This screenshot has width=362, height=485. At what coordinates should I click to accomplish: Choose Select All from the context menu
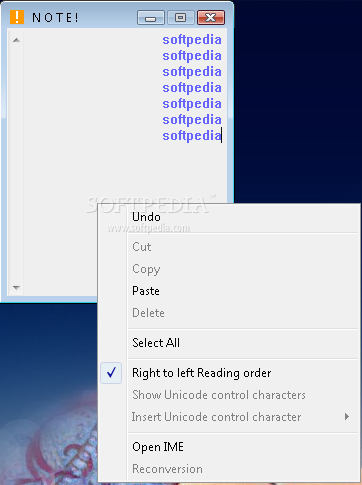click(229, 343)
